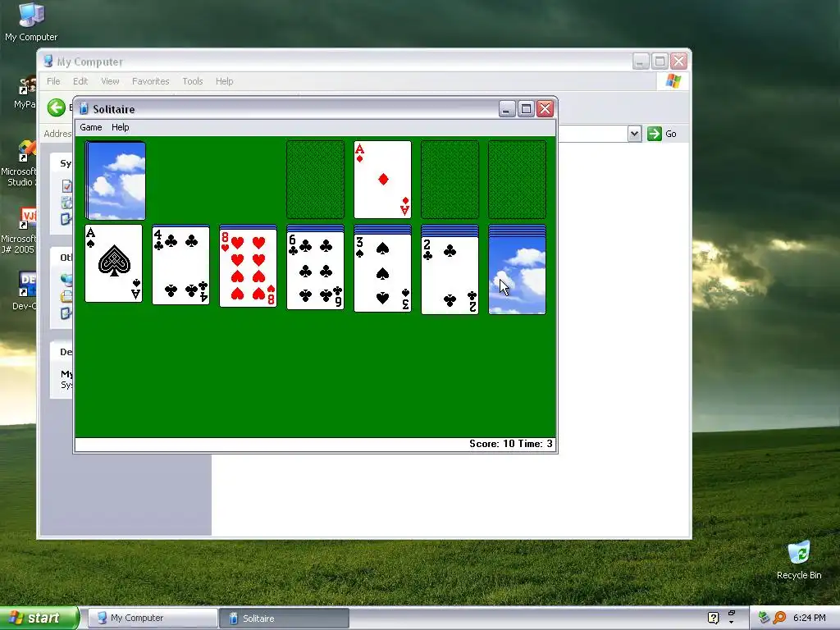The width and height of the screenshot is (840, 630).
Task: Switch to My Computer taskbar button
Action: coord(153,619)
